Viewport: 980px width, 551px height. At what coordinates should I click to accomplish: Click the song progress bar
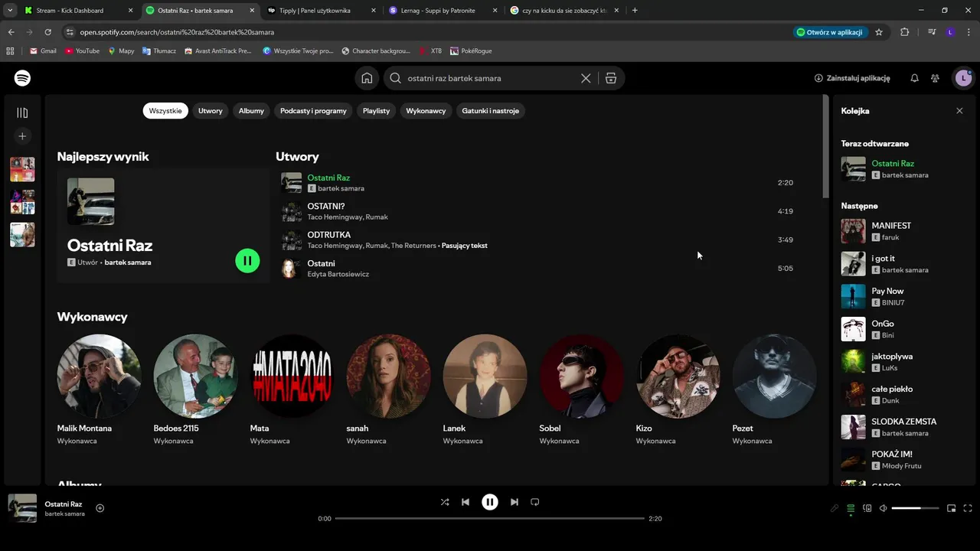pyautogui.click(x=490, y=519)
